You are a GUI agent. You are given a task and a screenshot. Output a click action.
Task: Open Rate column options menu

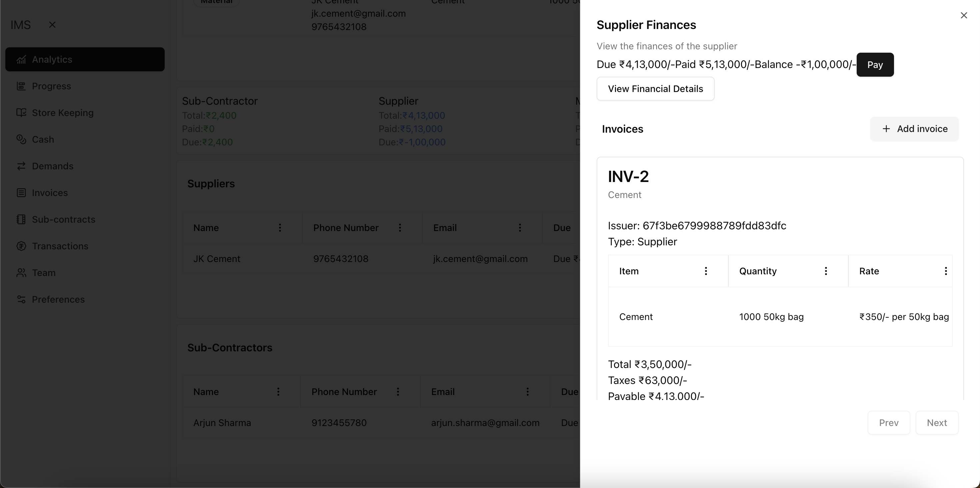(x=945, y=271)
